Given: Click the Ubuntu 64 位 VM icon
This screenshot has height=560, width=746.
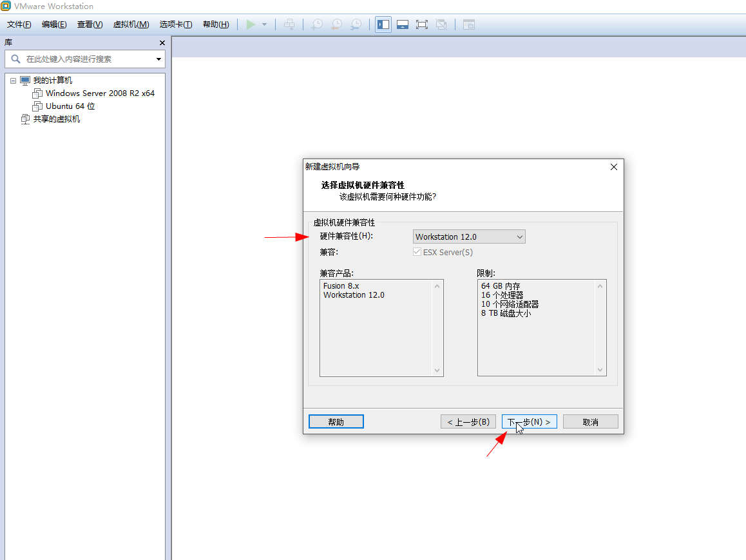Looking at the screenshot, I should point(37,106).
